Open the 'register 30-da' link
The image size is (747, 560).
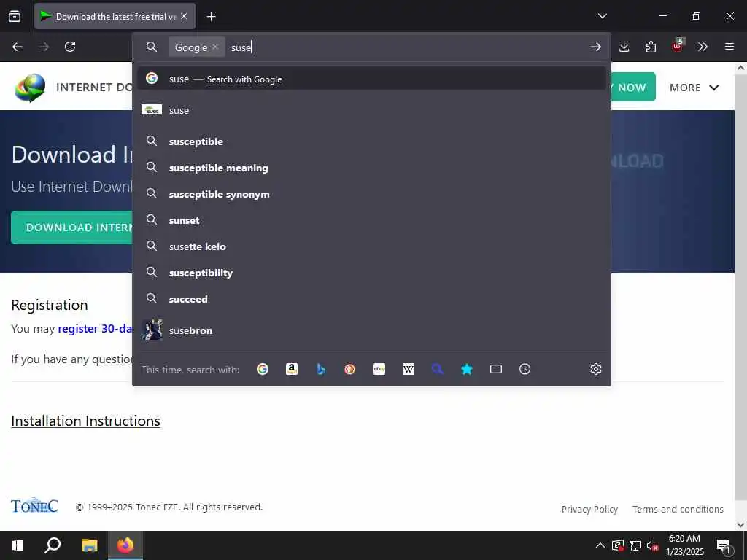pyautogui.click(x=95, y=329)
